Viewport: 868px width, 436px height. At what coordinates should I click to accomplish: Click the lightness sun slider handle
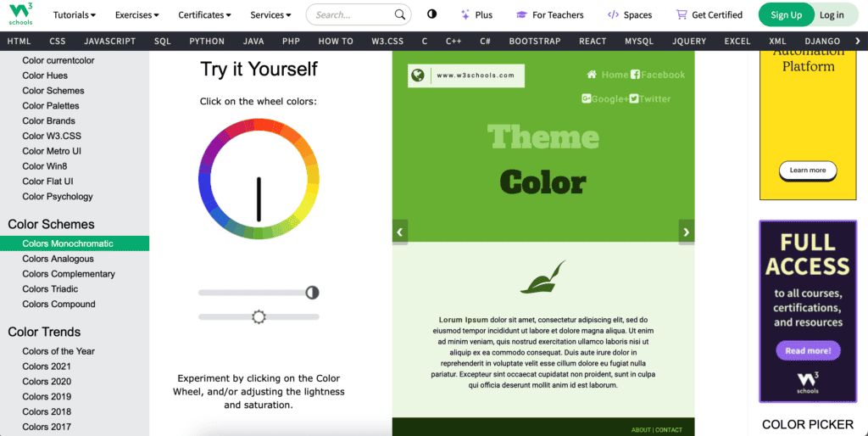click(x=259, y=317)
